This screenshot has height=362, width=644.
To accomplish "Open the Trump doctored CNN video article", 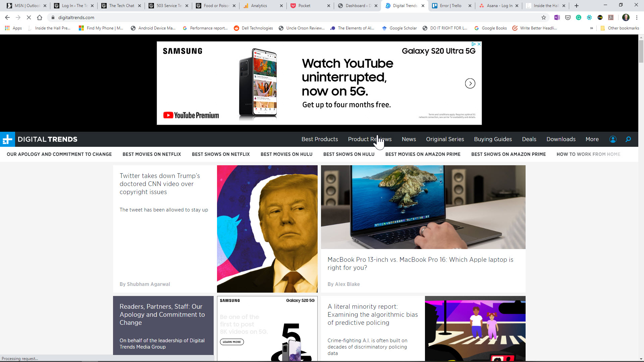I will click(160, 184).
